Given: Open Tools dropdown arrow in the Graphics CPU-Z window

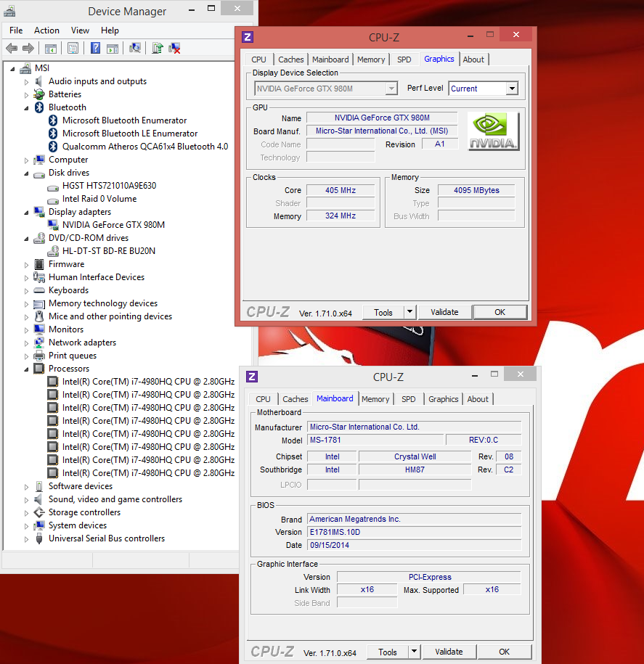Looking at the screenshot, I should coord(409,313).
